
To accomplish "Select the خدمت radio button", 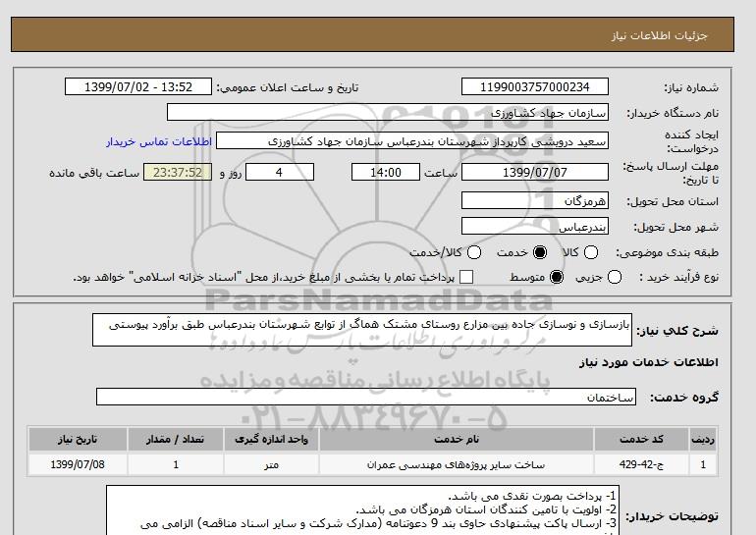I will 540,252.
